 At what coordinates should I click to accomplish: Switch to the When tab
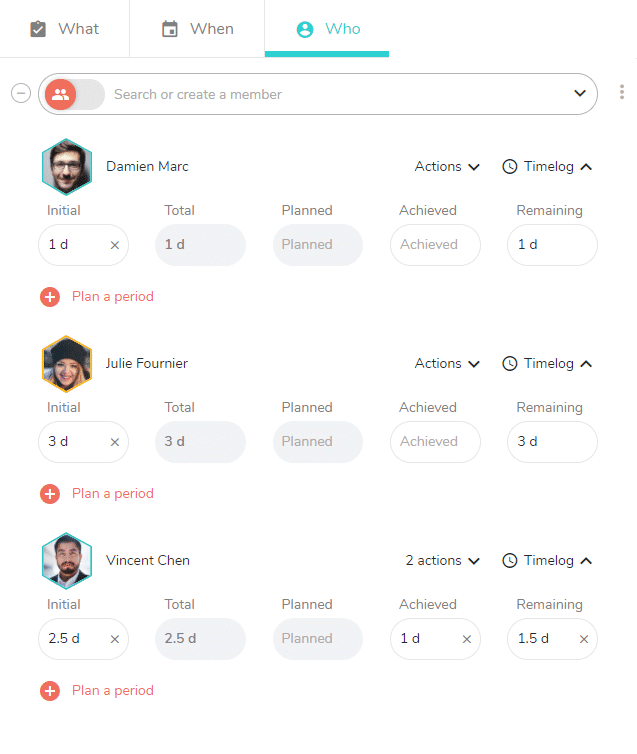point(197,29)
